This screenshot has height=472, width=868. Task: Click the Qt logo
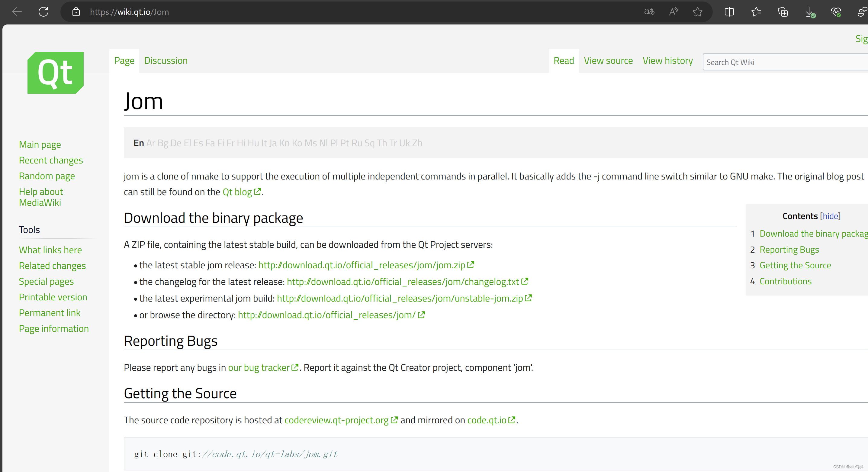pos(56,73)
